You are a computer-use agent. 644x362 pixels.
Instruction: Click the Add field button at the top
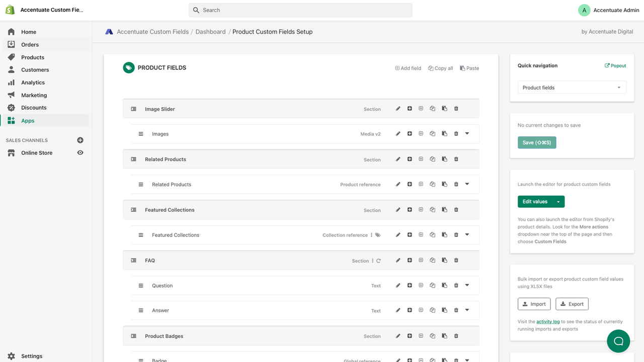(408, 68)
